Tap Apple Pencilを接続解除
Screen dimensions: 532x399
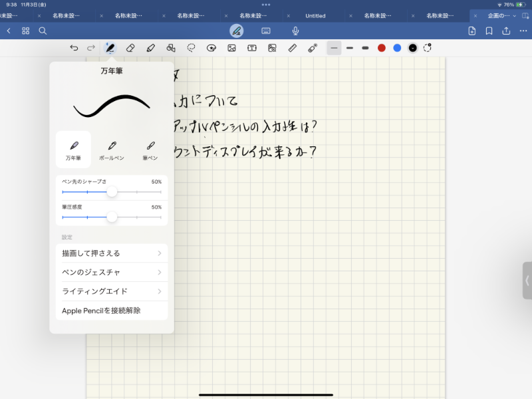coord(112,310)
